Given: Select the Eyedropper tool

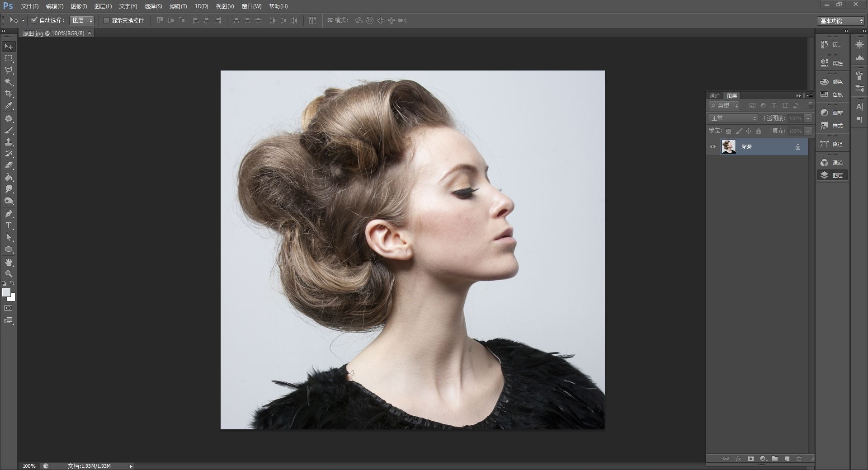Looking at the screenshot, I should click(x=9, y=106).
